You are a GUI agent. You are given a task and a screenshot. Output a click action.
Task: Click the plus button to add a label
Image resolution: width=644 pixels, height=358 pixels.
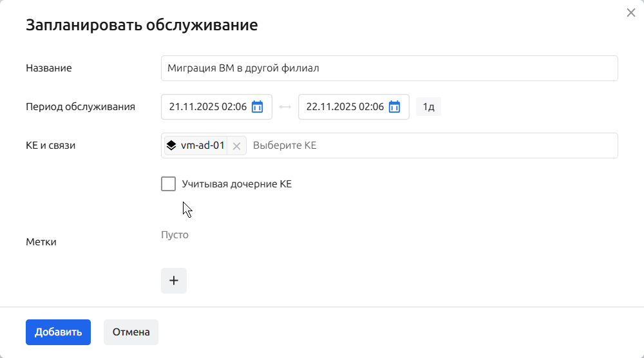click(173, 281)
